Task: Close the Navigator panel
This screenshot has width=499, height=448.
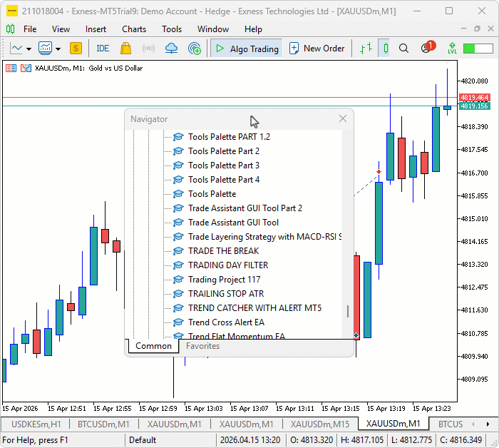Action: [x=343, y=118]
